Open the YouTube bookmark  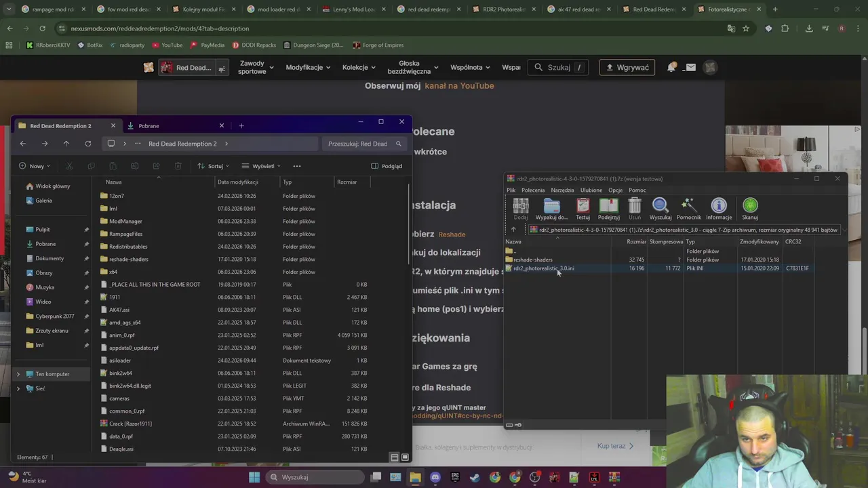coord(167,45)
